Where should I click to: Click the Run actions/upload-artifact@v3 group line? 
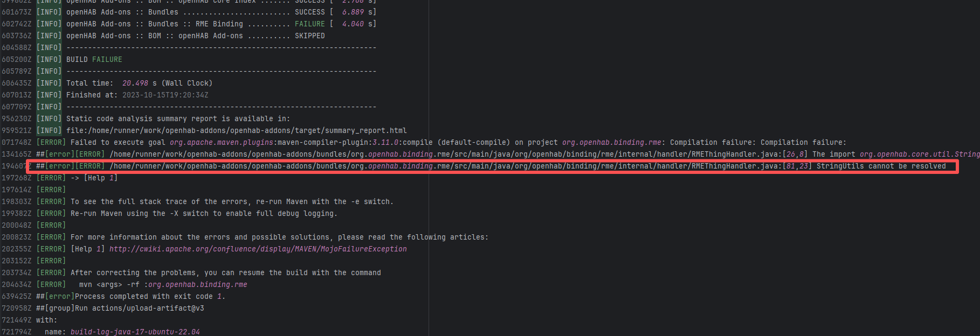point(139,308)
